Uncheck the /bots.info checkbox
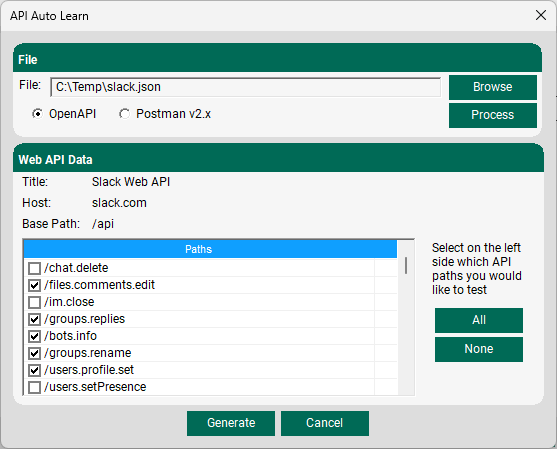Image resolution: width=557 pixels, height=449 pixels. [x=34, y=336]
